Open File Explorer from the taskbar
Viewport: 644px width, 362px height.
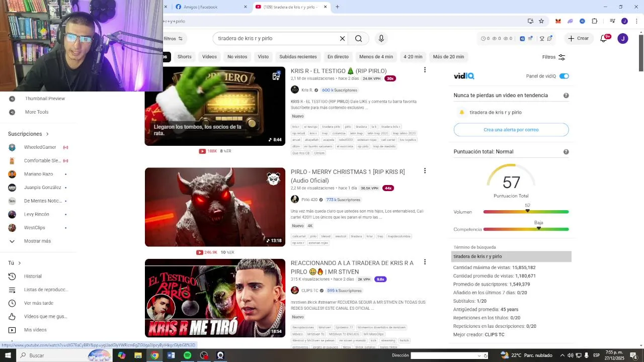(138, 355)
